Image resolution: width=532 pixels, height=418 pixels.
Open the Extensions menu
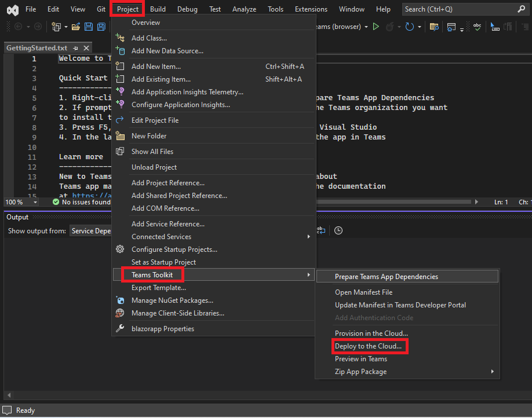(311, 9)
